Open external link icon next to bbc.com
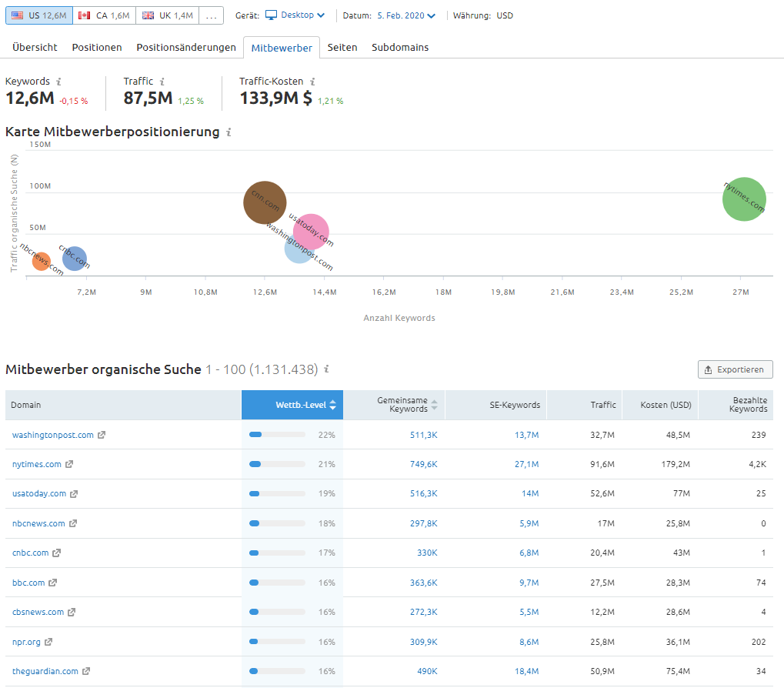This screenshot has height=688, width=784. [52, 583]
